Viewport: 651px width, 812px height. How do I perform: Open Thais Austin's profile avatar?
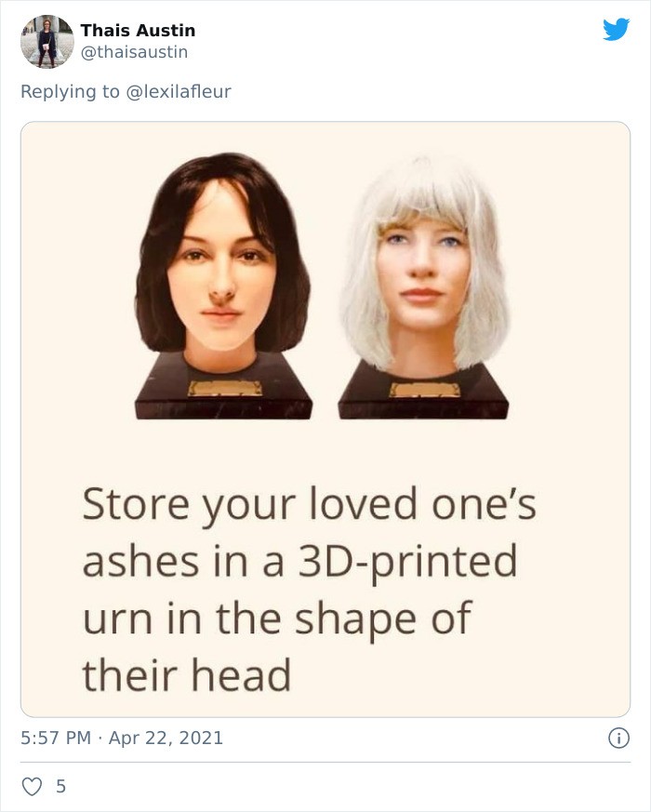click(x=47, y=42)
